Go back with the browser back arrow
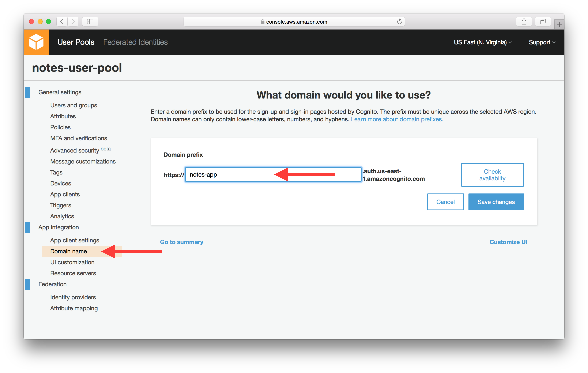Screen dimensions: 588x373 point(62,22)
